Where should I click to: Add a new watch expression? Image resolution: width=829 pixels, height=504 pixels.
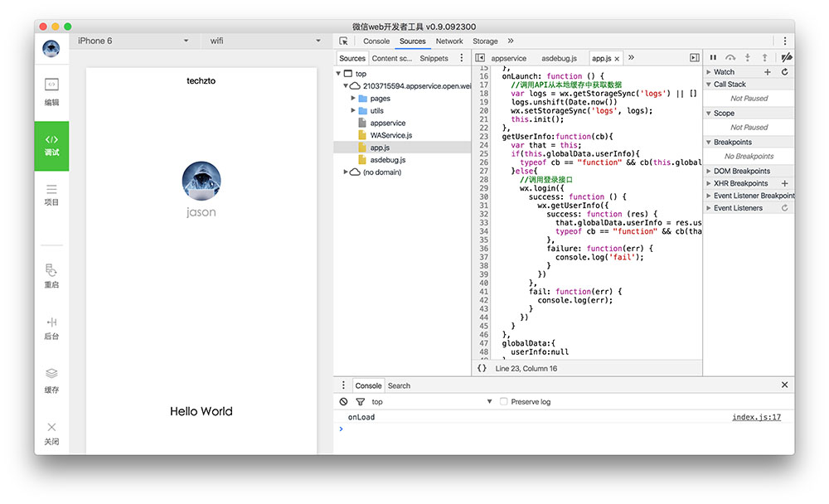(768, 72)
